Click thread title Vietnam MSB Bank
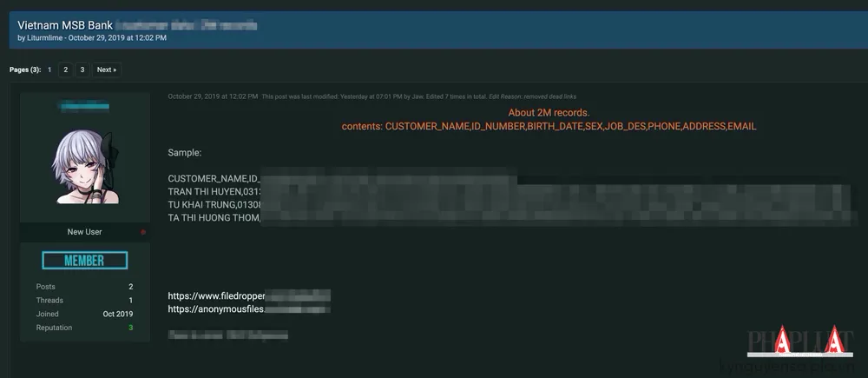Viewport: 868px width, 378px height. pos(65,25)
